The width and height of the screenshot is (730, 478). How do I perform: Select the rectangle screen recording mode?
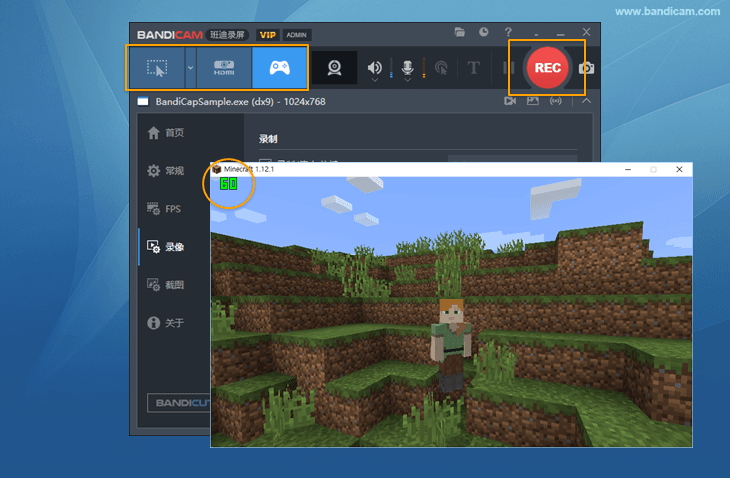click(157, 67)
